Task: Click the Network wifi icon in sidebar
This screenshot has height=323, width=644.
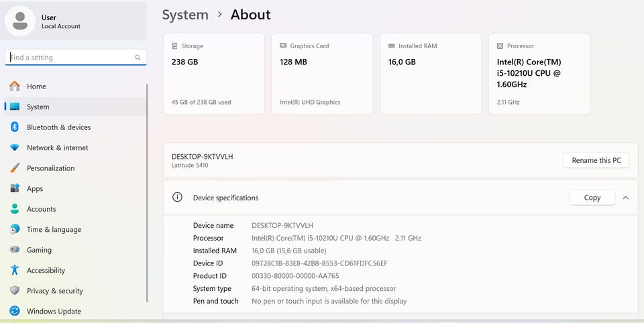Action: tap(15, 147)
